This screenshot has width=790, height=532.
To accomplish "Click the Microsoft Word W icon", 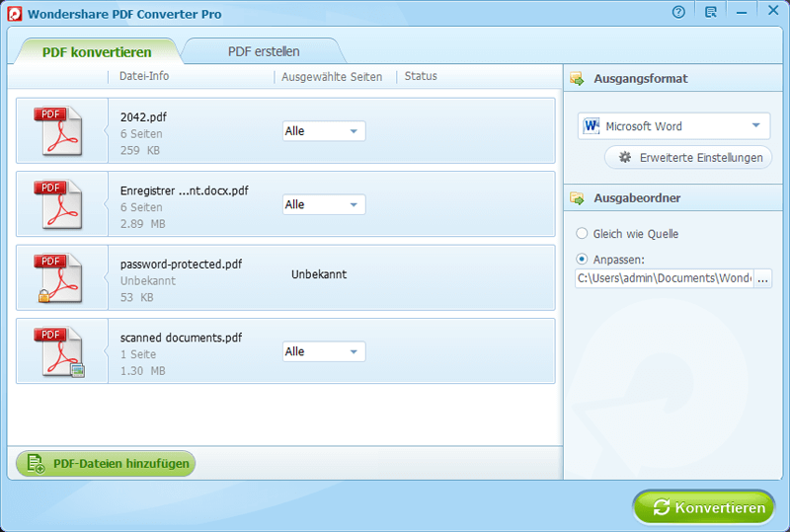I will (591, 125).
